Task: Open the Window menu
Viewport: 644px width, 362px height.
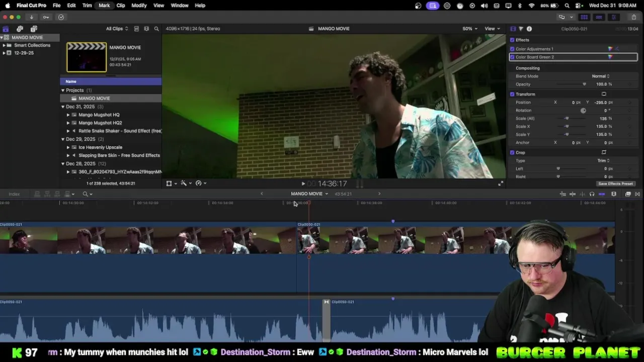Action: [x=180, y=5]
